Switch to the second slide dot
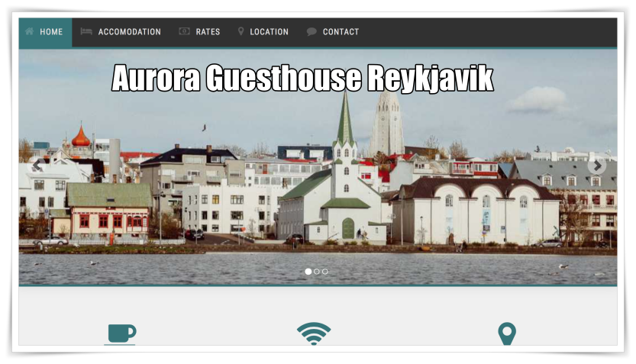636x364 pixels. pyautogui.click(x=317, y=272)
